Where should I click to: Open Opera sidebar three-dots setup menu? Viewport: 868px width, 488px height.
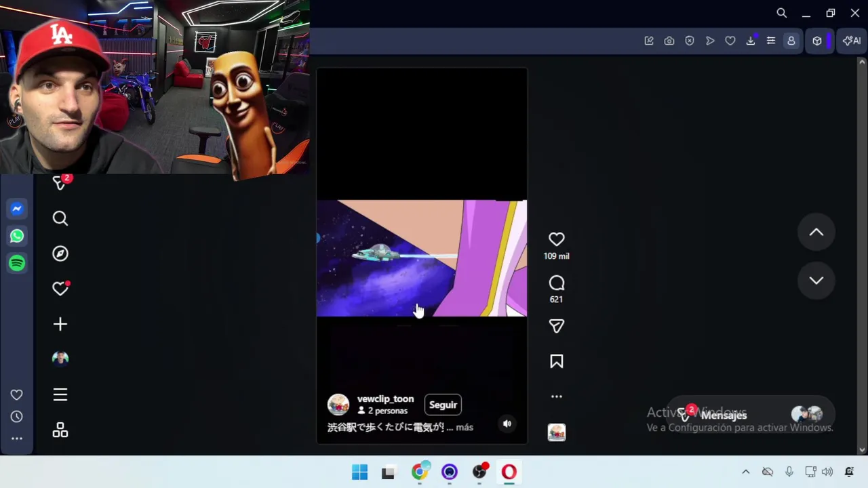pos(17,439)
